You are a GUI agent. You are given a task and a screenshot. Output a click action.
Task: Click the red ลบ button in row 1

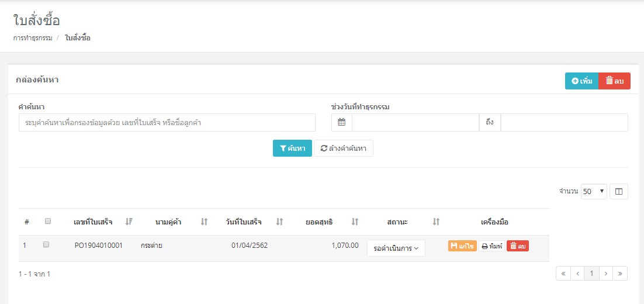point(518,246)
